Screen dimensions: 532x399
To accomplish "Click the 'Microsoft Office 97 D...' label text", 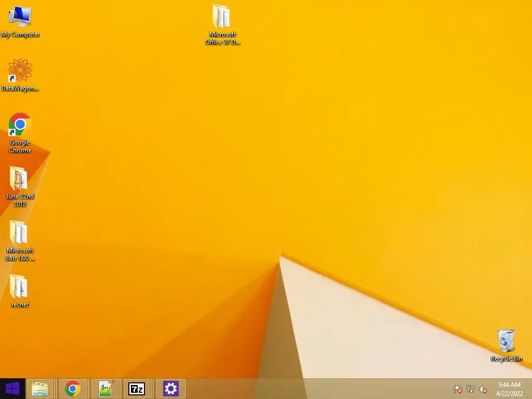I will 222,38.
